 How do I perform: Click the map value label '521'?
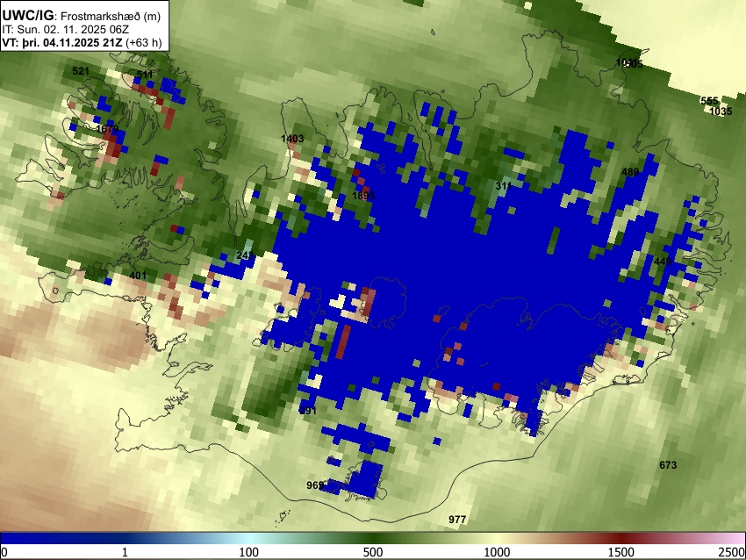[x=81, y=71]
